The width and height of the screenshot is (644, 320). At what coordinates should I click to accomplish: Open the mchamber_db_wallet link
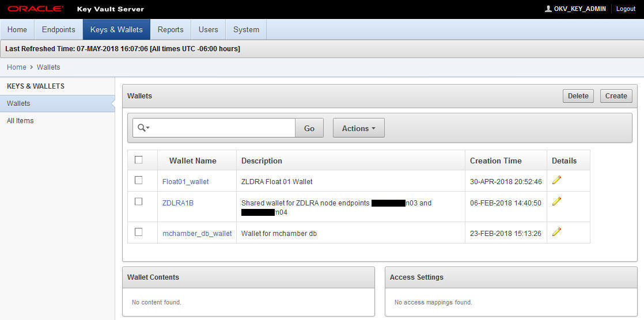[x=197, y=234]
